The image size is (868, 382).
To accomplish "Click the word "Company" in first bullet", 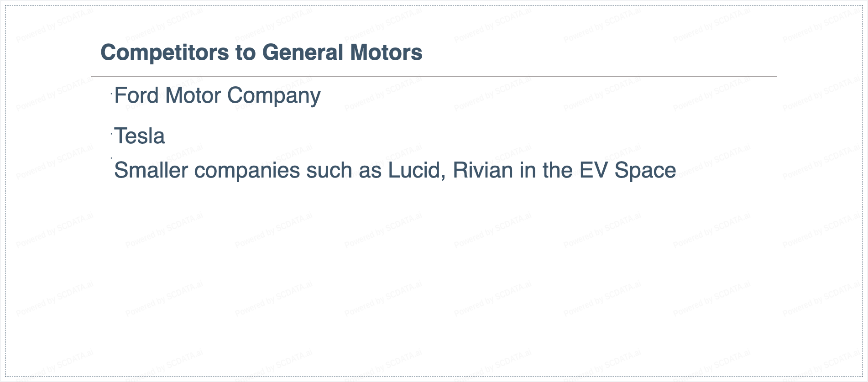I will tap(274, 96).
